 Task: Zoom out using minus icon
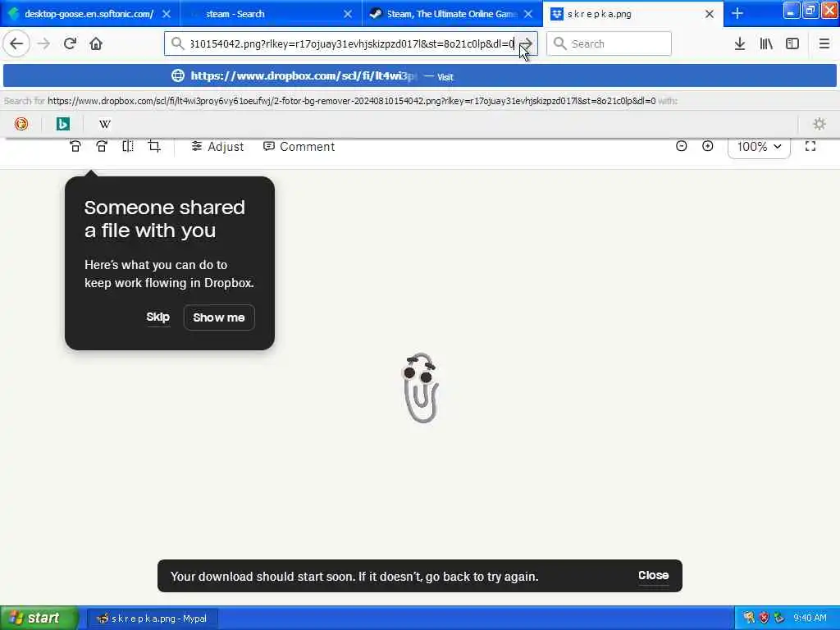click(682, 146)
